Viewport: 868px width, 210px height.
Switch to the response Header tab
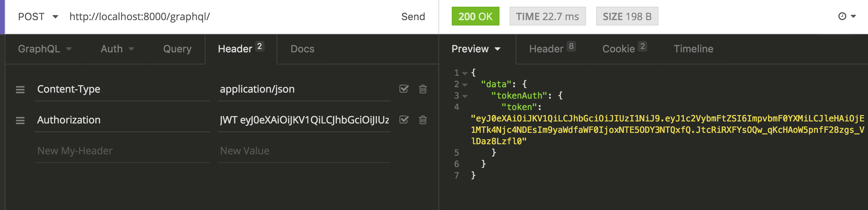pos(552,49)
